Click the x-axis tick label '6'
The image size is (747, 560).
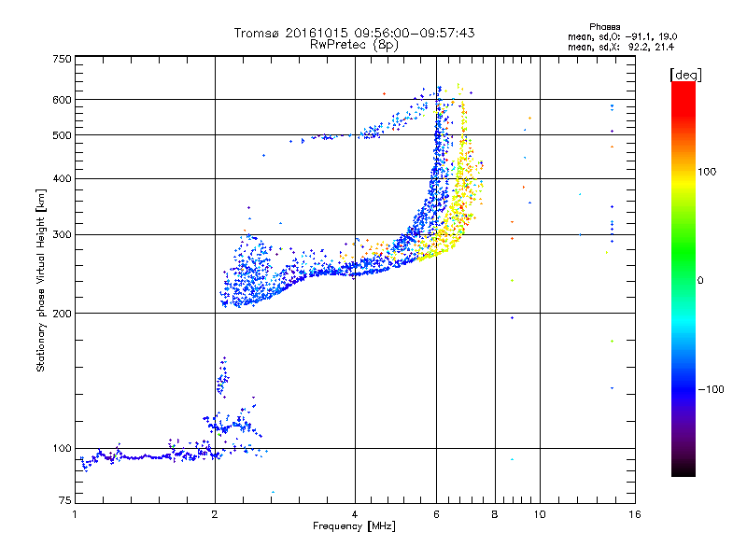point(436,514)
